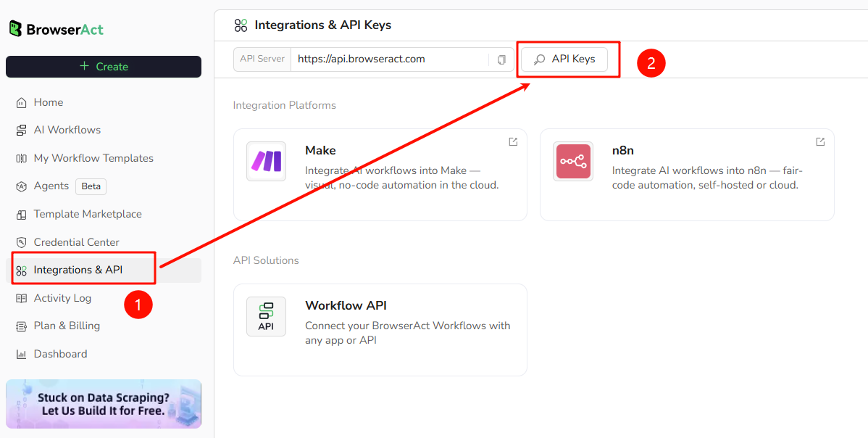The width and height of the screenshot is (868, 438).
Task: Open the Dashboard page
Action: pos(104,355)
